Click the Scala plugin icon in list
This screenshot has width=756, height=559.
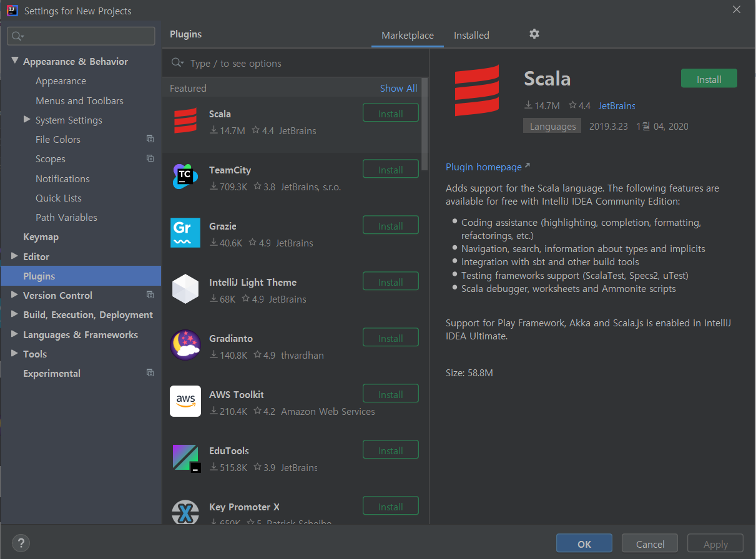185,120
